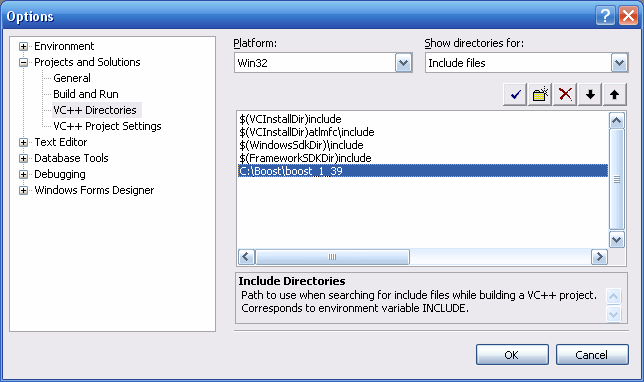Delete selected entry with red X icon

[565, 94]
